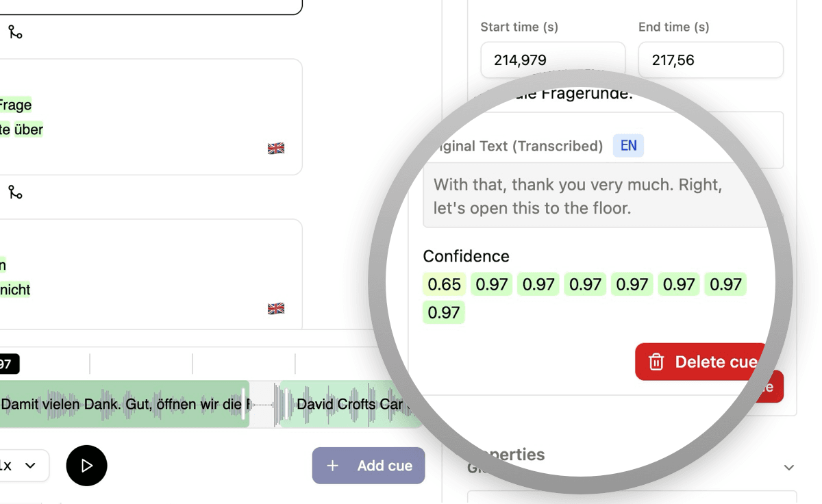822x504 pixels.
Task: Click the highlighted word "nicht"
Action: pos(15,290)
